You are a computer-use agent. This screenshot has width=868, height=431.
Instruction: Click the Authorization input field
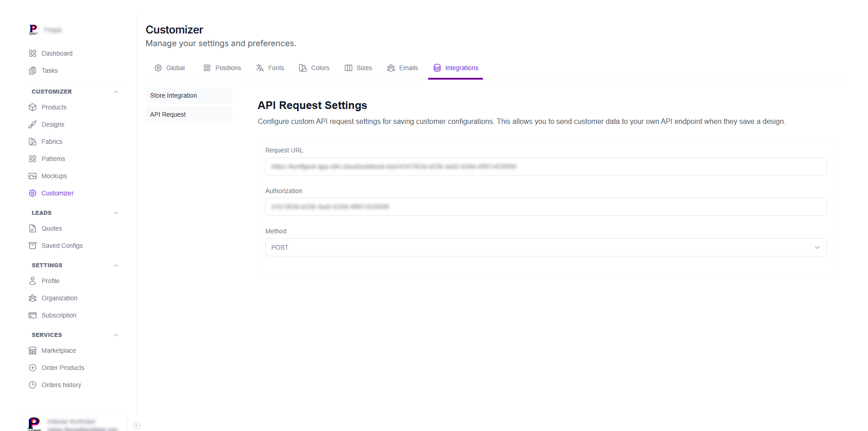point(545,207)
